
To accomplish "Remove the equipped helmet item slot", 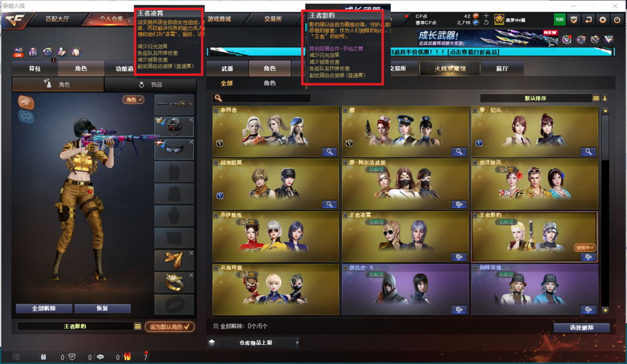I will (191, 120).
